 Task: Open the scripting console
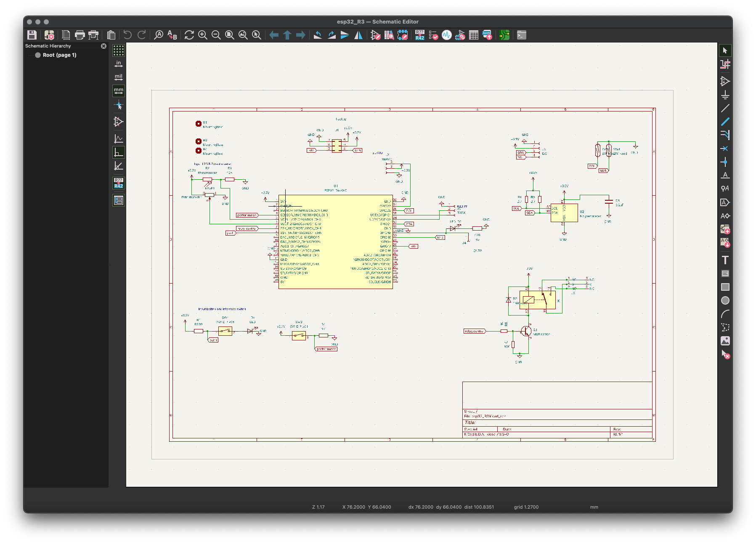(x=521, y=35)
